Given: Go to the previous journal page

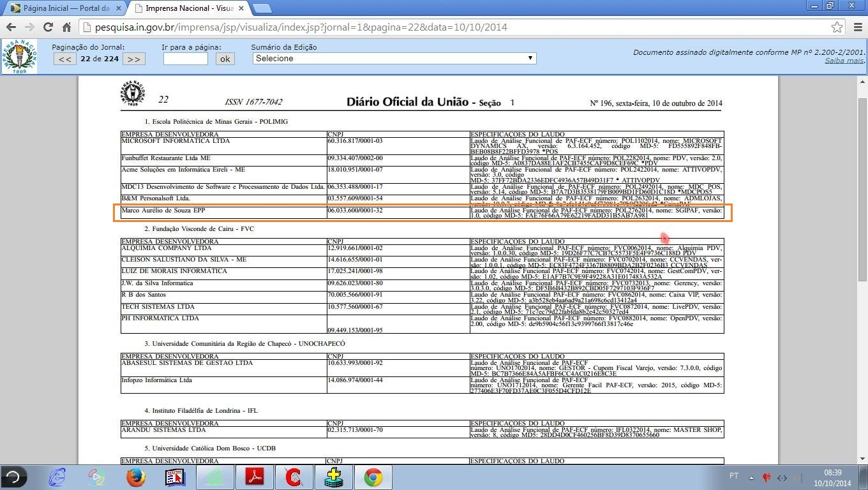Looking at the screenshot, I should (64, 59).
